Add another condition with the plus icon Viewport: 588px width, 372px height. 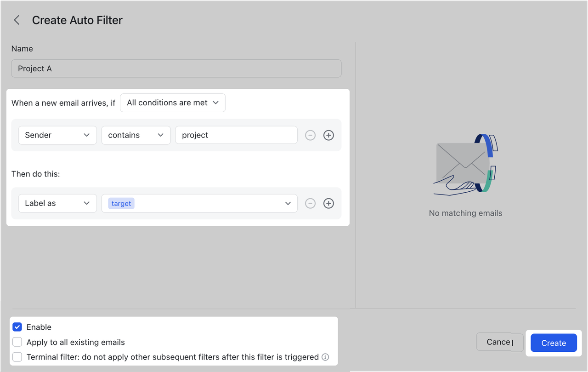(x=328, y=135)
